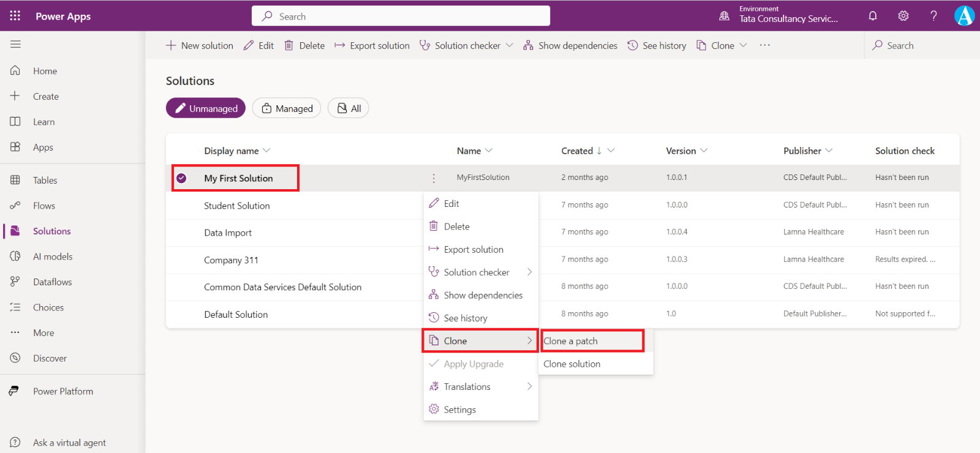This screenshot has width=980, height=453.
Task: Click the notifications bell icon
Action: point(873,16)
